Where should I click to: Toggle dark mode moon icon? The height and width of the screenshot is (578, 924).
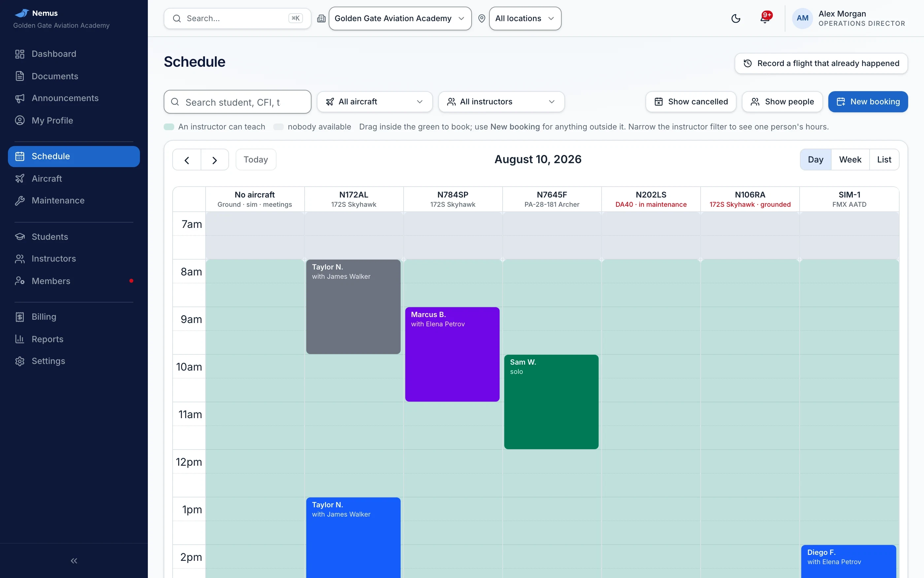(736, 18)
